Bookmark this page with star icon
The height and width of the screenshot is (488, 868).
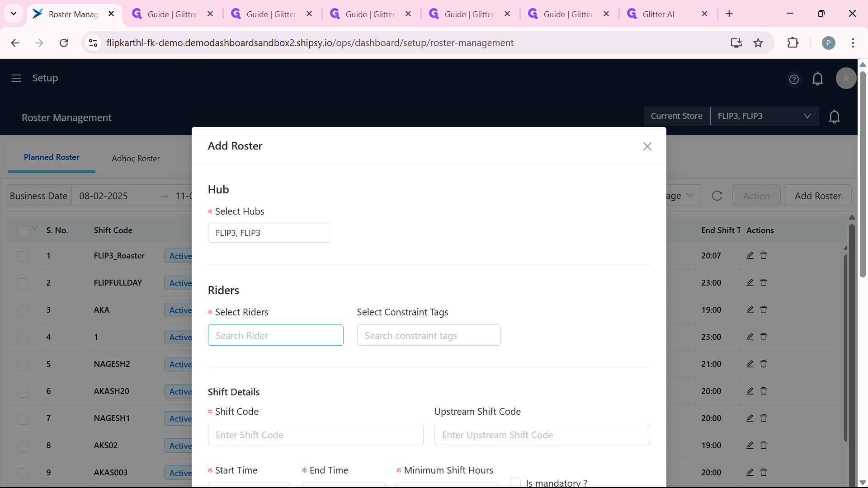(x=758, y=43)
